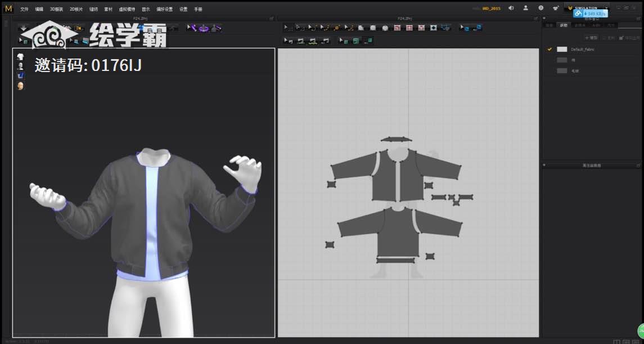Select the red Internal Circle tool
The height and width of the screenshot is (344, 644).
pyautogui.click(x=421, y=28)
